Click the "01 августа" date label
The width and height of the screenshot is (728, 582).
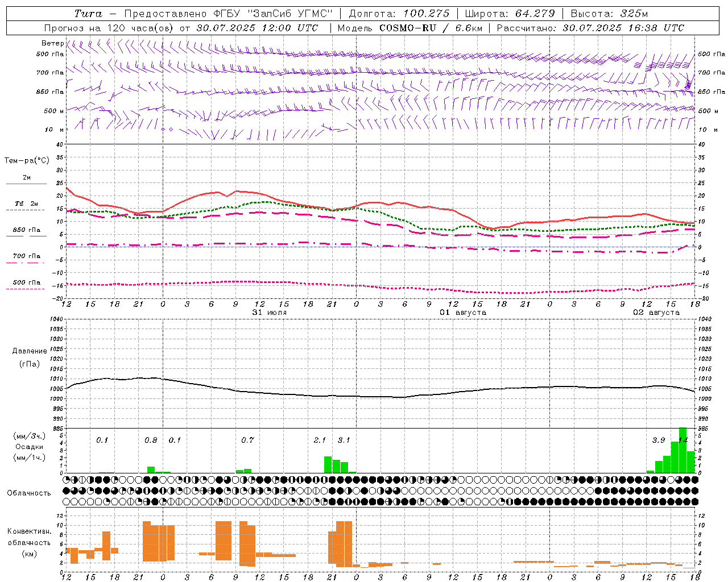tap(463, 313)
